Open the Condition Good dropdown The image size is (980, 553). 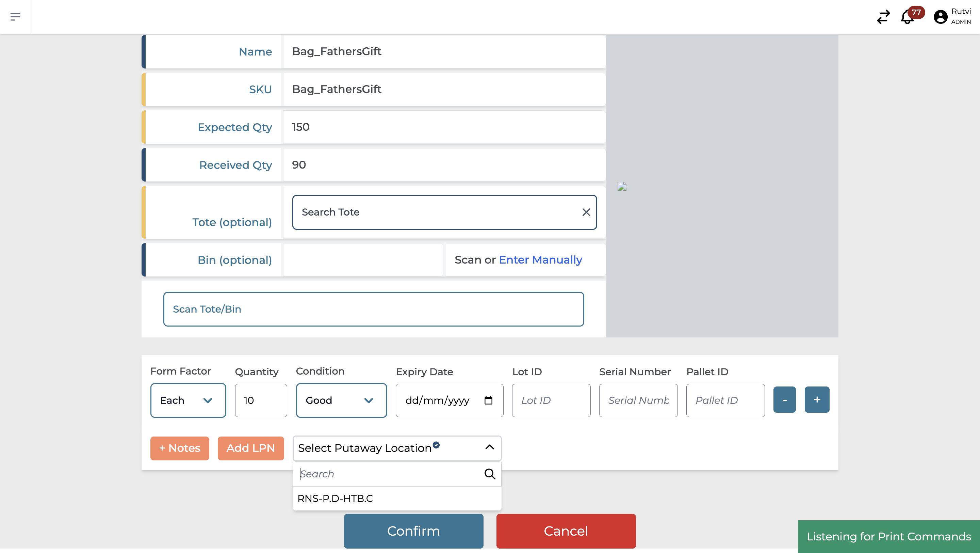point(341,400)
